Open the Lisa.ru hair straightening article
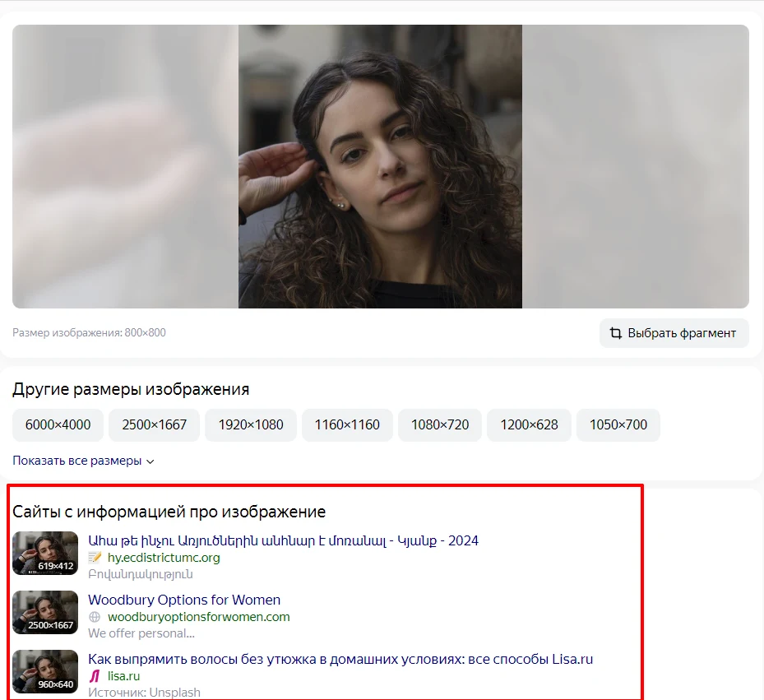764x700 pixels. [x=340, y=659]
